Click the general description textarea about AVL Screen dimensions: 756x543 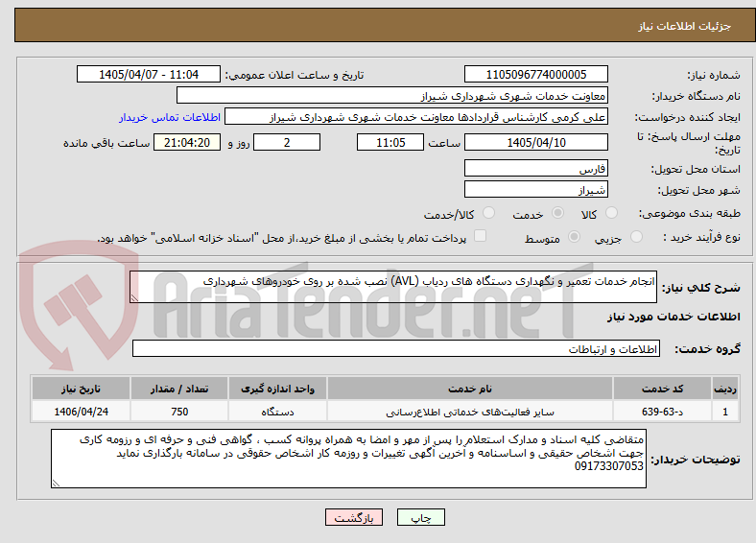tap(393, 287)
